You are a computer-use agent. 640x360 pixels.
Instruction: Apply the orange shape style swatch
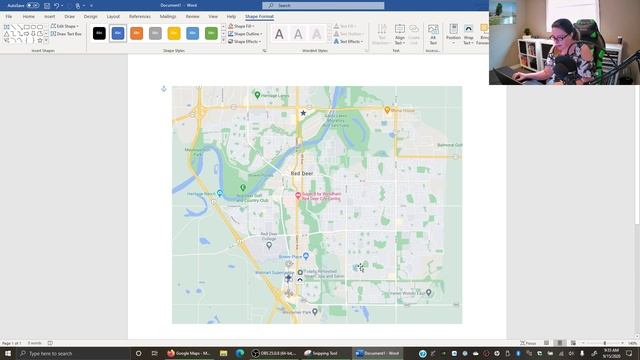(x=136, y=33)
